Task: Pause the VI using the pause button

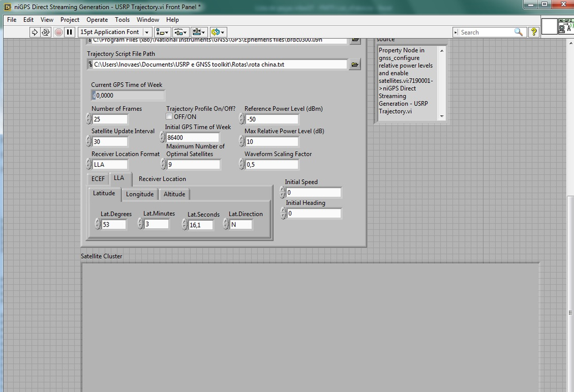Action: tap(69, 32)
